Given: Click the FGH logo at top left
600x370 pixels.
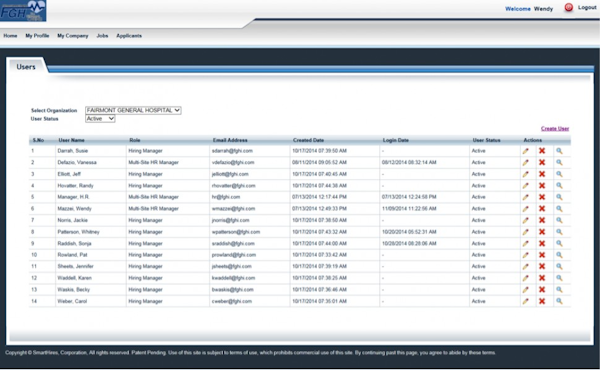Looking at the screenshot, I should click(23, 11).
